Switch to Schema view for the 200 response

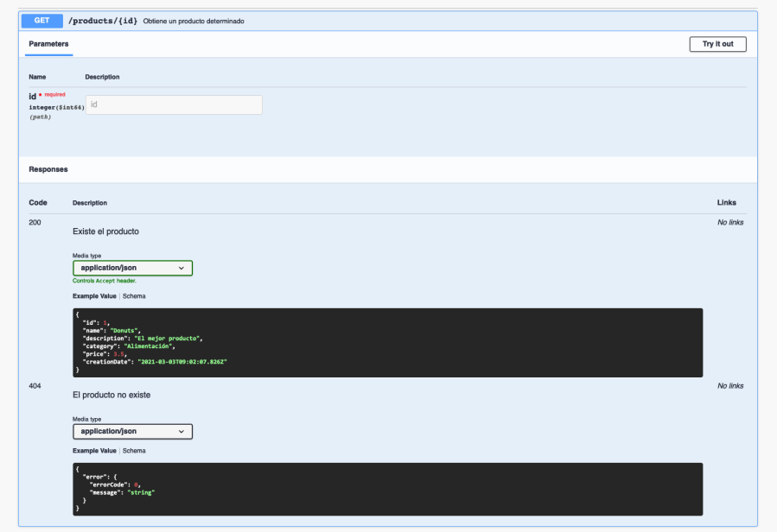(x=134, y=295)
